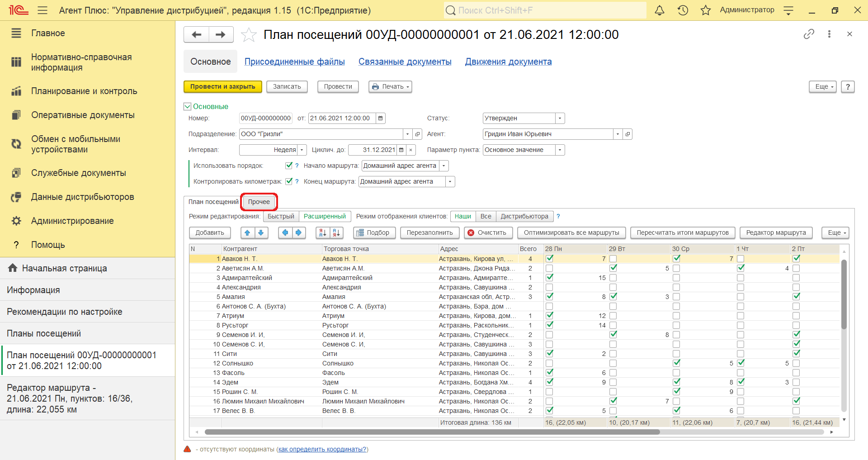The height and width of the screenshot is (460, 868).
Task: Open Печать dropdown button
Action: (x=390, y=86)
